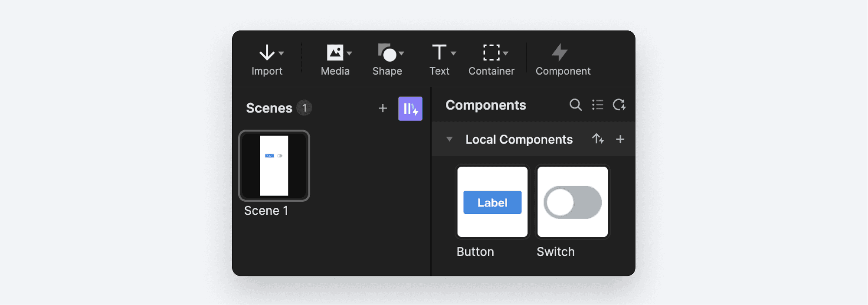Search the Components panel
The height and width of the screenshot is (305, 868).
(x=576, y=105)
